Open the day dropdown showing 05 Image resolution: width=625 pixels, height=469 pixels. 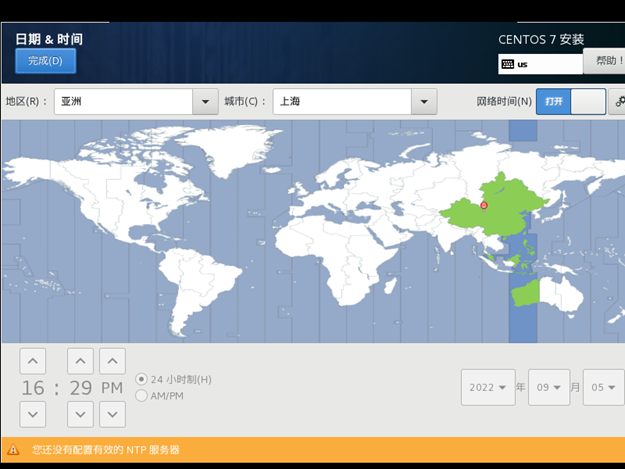(x=603, y=387)
